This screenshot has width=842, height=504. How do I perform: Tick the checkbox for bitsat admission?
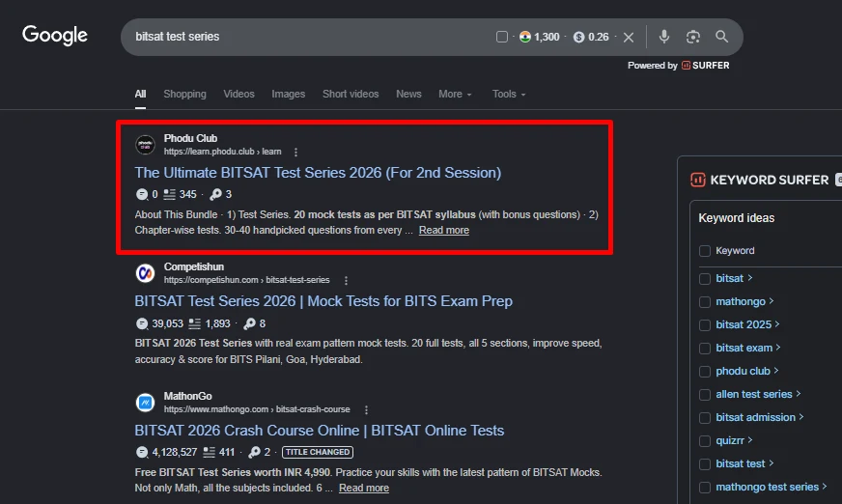pyautogui.click(x=705, y=417)
